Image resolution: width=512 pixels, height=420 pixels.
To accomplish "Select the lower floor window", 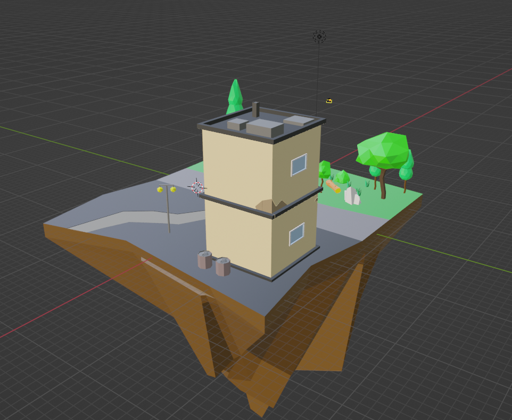I will [x=296, y=234].
